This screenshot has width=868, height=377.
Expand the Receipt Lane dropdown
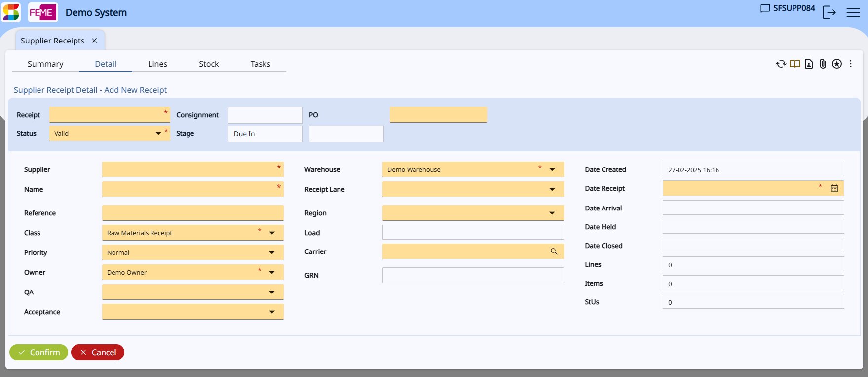(x=552, y=189)
